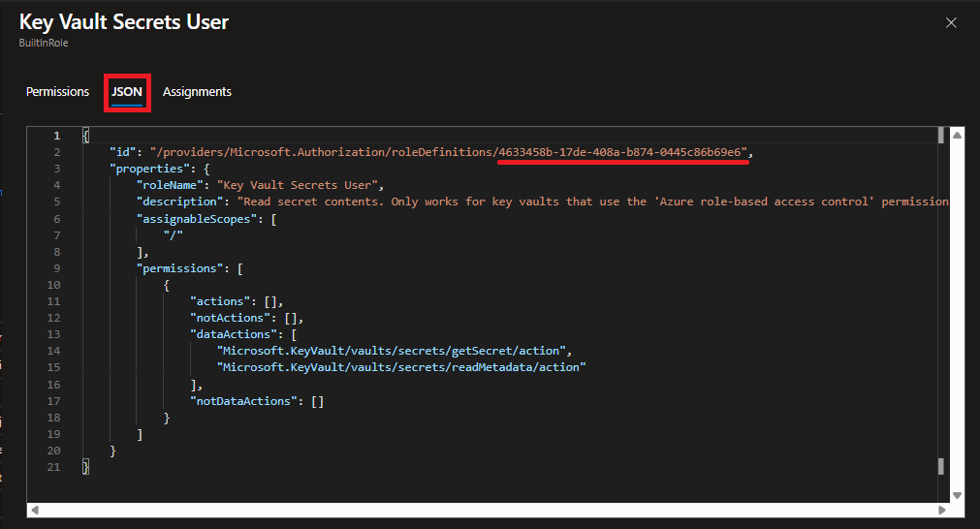Close the Key Vault Secrets User panel
Image resolution: width=980 pixels, height=529 pixels.
pos(951,23)
